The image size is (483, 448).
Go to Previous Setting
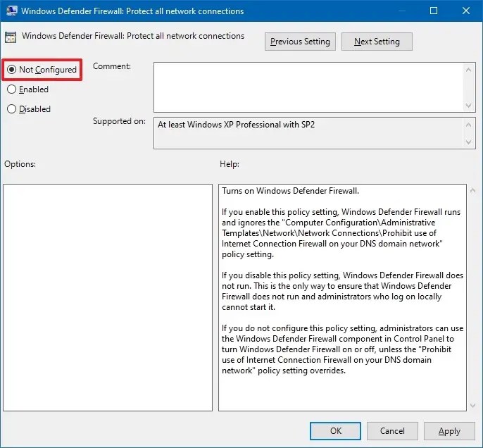(x=300, y=42)
